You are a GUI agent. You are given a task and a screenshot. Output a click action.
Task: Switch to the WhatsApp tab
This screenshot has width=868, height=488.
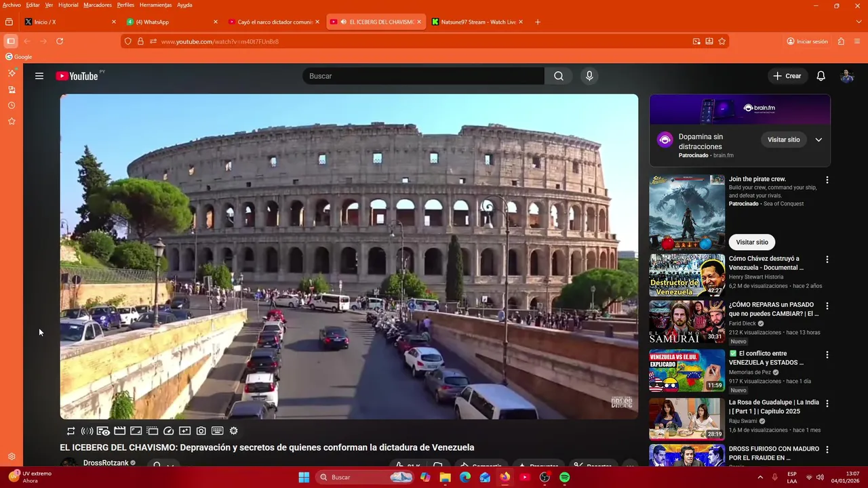click(x=172, y=22)
